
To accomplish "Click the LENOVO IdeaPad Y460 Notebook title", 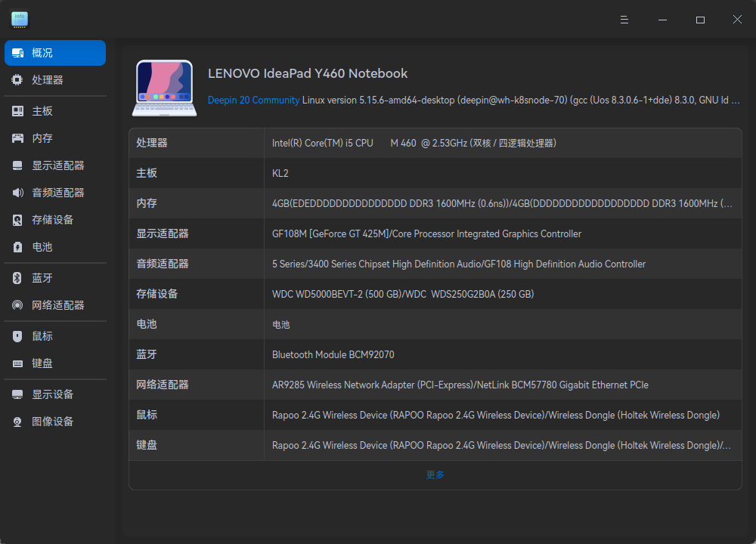I will point(308,74).
